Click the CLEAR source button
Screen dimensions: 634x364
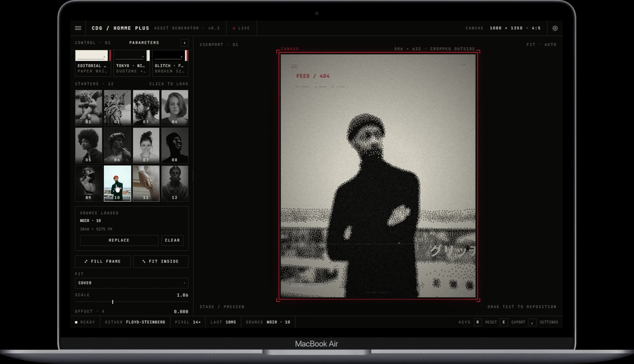click(x=172, y=240)
